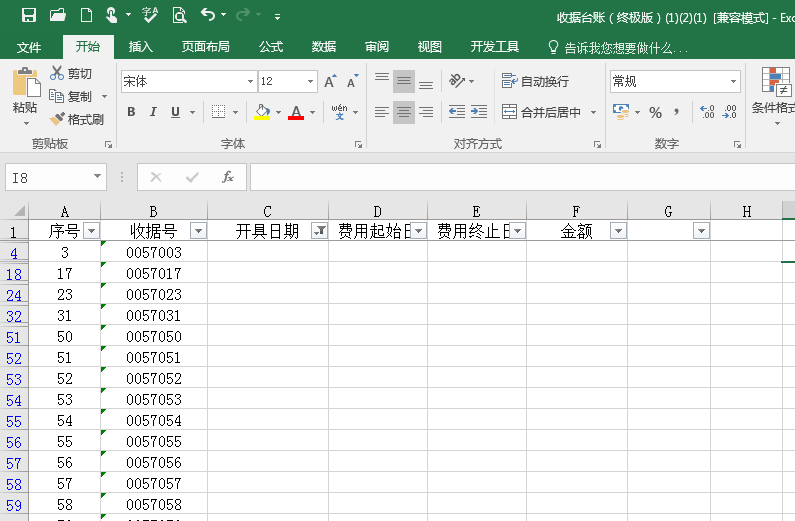Toggle italic formatting

pos(153,112)
